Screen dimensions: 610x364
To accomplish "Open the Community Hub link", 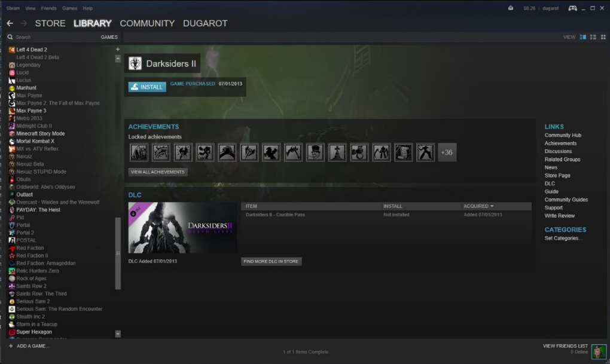I will pos(563,135).
